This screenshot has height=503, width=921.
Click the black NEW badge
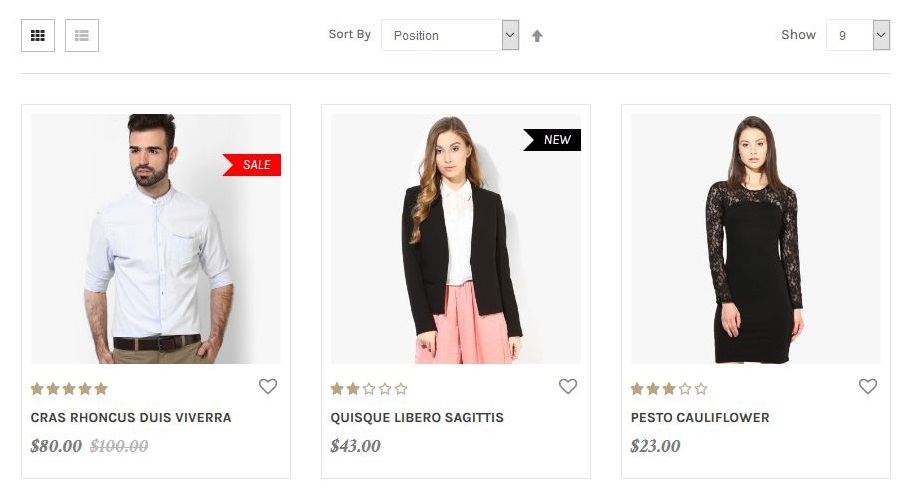[x=553, y=140]
